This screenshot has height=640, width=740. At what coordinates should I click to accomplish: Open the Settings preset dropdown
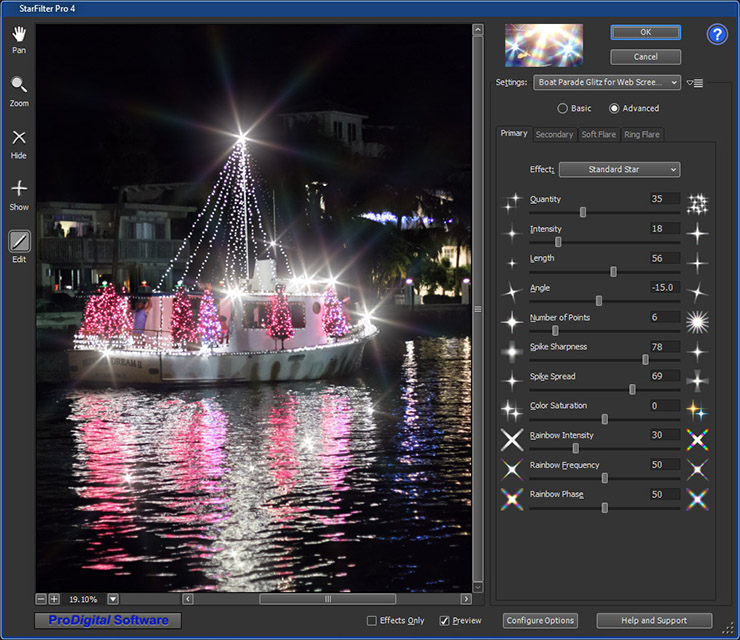(x=607, y=83)
